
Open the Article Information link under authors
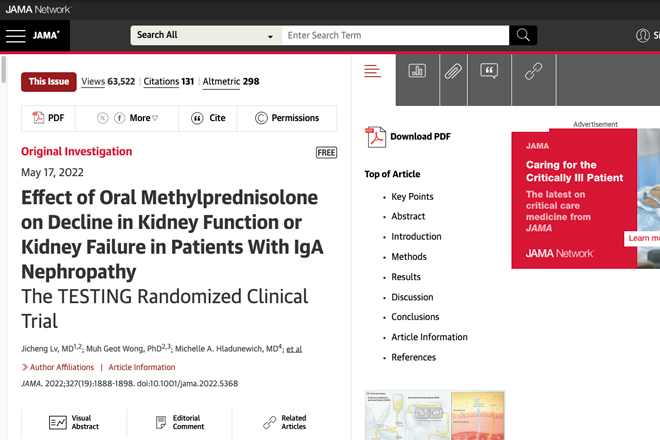click(x=142, y=367)
